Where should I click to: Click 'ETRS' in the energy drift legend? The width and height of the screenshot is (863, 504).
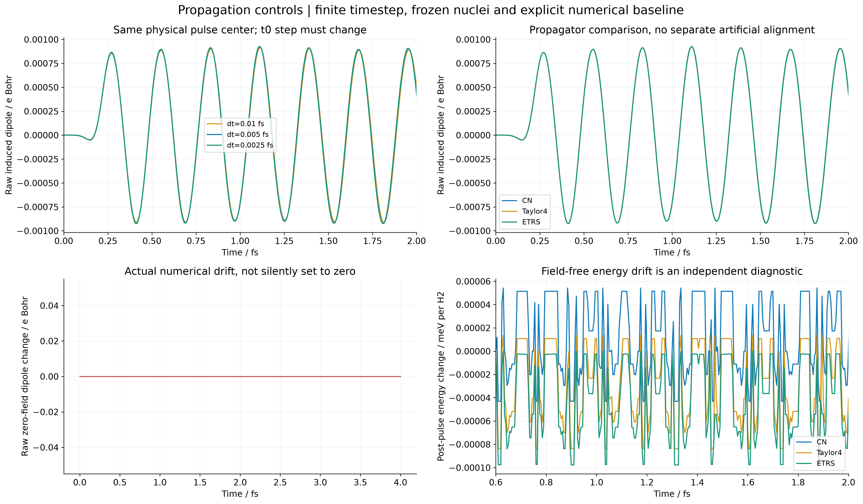(826, 463)
